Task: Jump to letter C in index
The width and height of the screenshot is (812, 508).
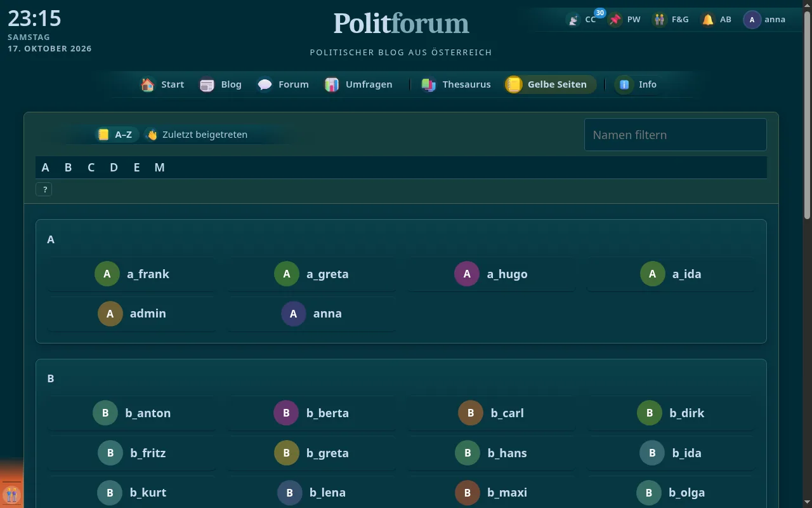Action: [x=91, y=168]
